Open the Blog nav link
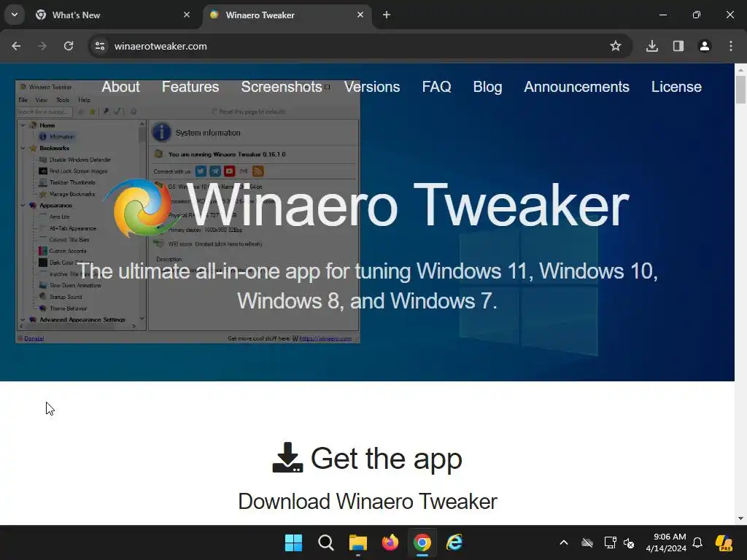Viewport: 747px width, 560px height. point(487,87)
